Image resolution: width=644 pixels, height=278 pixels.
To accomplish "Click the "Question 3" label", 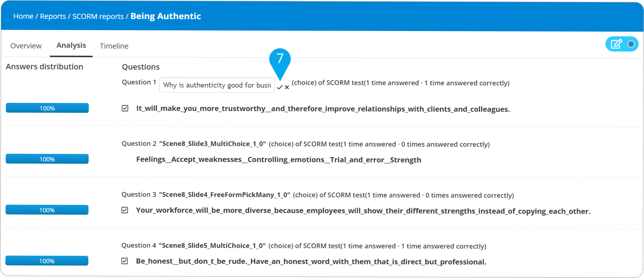I will point(139,194).
